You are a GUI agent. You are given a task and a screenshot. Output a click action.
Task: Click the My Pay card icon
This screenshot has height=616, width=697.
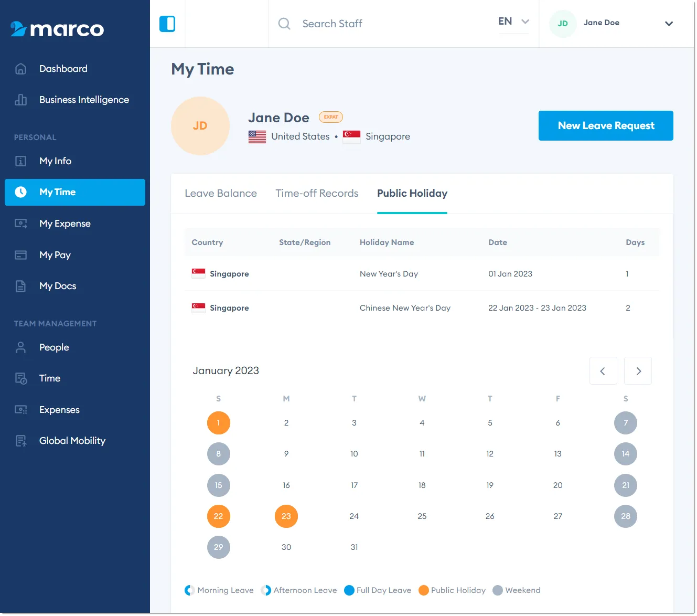pos(20,255)
